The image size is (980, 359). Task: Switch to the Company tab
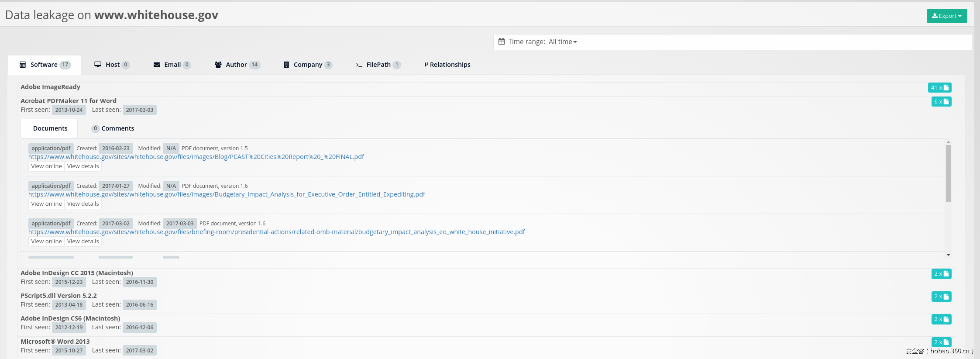pyautogui.click(x=308, y=65)
